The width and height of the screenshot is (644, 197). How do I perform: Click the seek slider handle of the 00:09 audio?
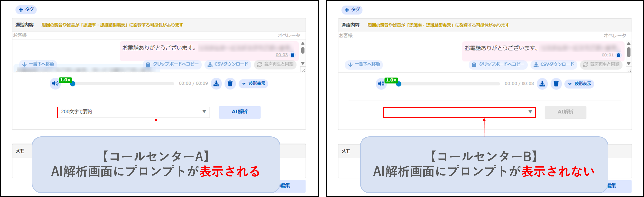point(73,84)
